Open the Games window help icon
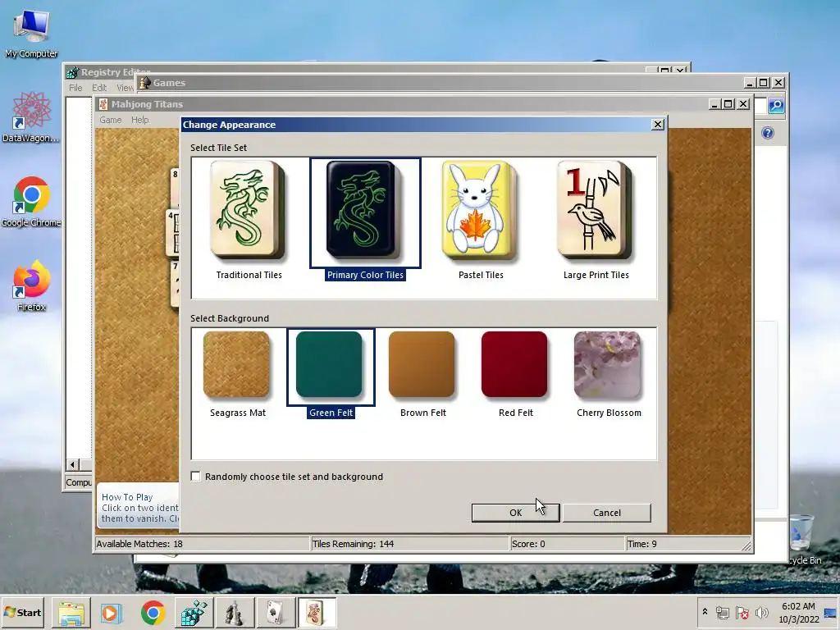 (768, 133)
